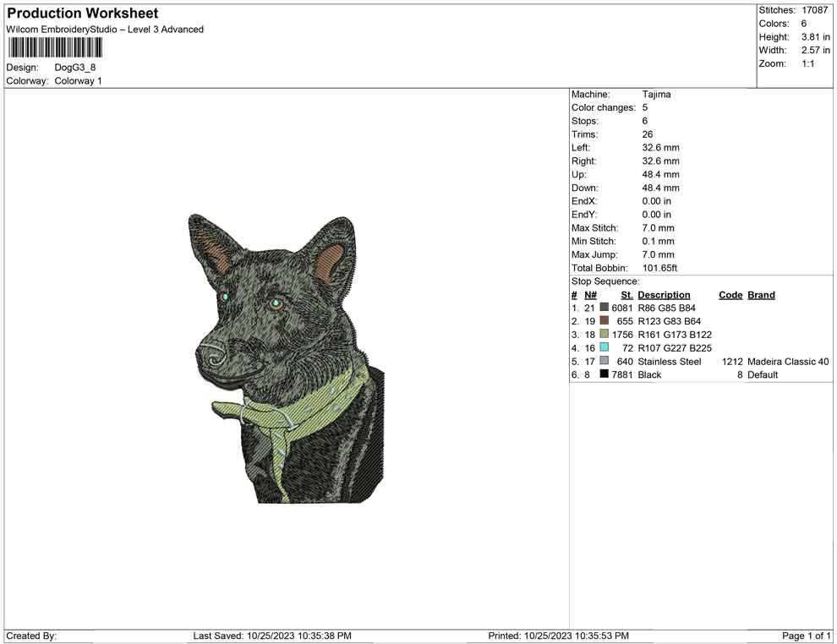
Task: Click stitch count '6081' in row 1
Action: click(x=622, y=308)
